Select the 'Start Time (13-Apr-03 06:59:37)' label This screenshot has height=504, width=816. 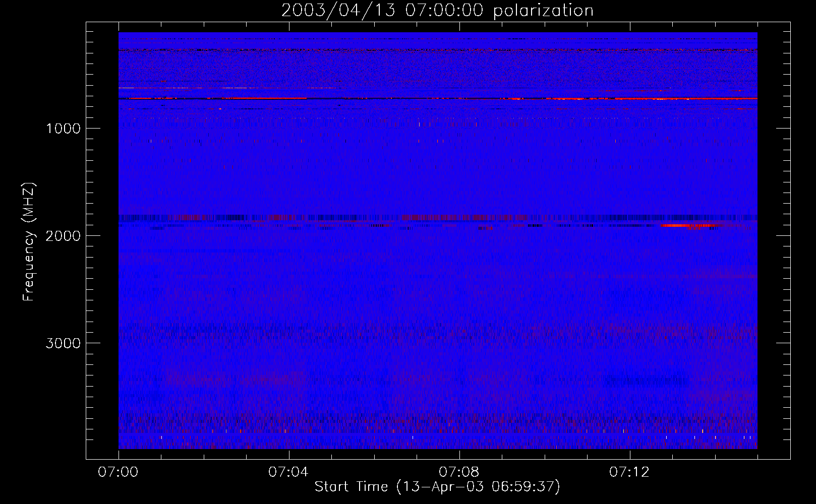pos(437,487)
